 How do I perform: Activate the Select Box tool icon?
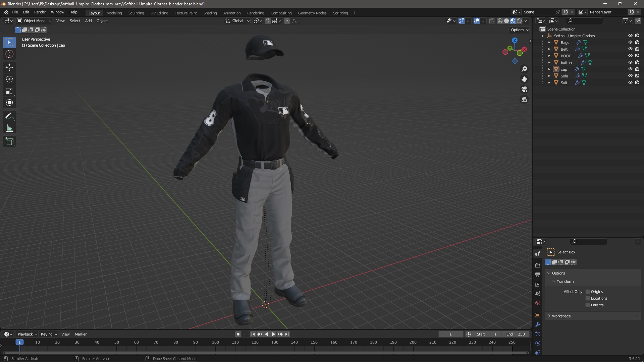coord(9,42)
